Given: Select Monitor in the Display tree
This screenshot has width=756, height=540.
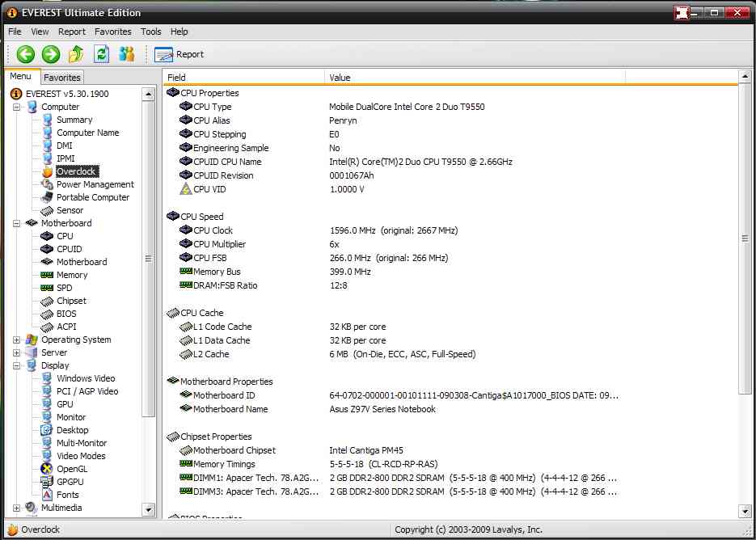Looking at the screenshot, I should [71, 418].
